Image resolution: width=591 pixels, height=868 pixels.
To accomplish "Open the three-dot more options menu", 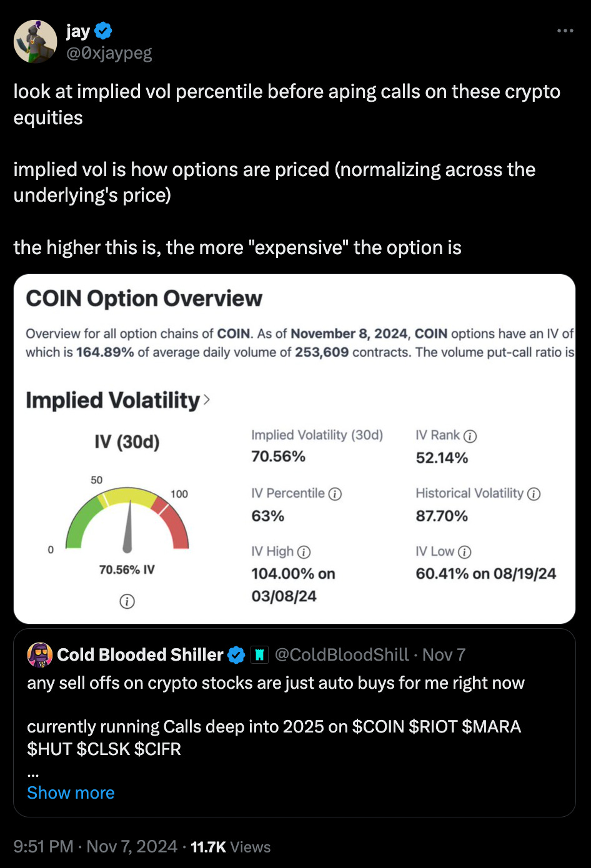I will pos(565,31).
